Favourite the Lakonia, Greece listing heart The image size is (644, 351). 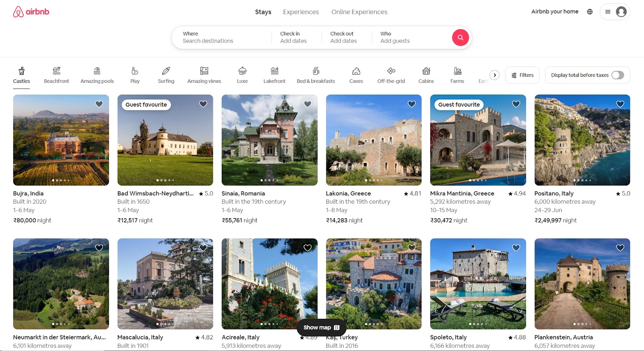coord(412,104)
